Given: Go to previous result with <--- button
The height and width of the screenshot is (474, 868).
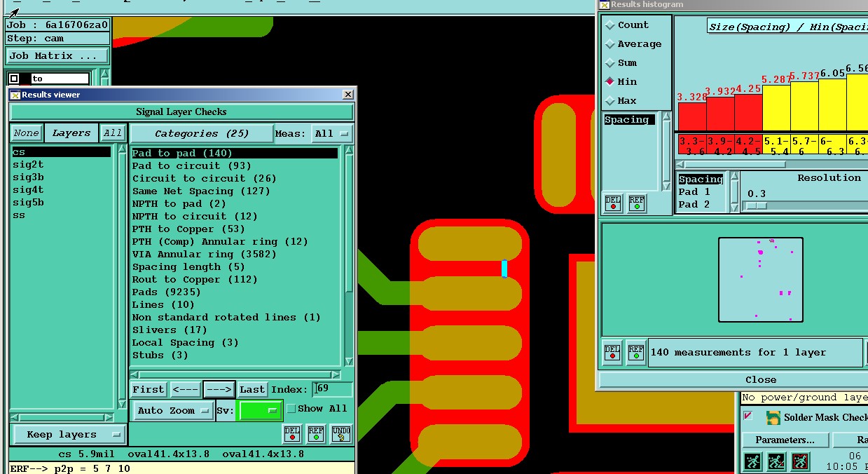Looking at the screenshot, I should pos(185,389).
